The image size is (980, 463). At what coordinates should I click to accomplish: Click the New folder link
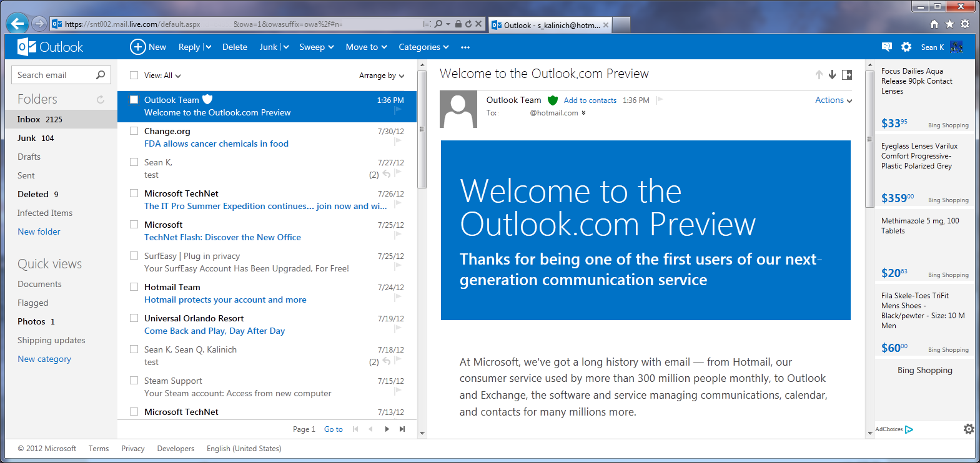tap(39, 232)
